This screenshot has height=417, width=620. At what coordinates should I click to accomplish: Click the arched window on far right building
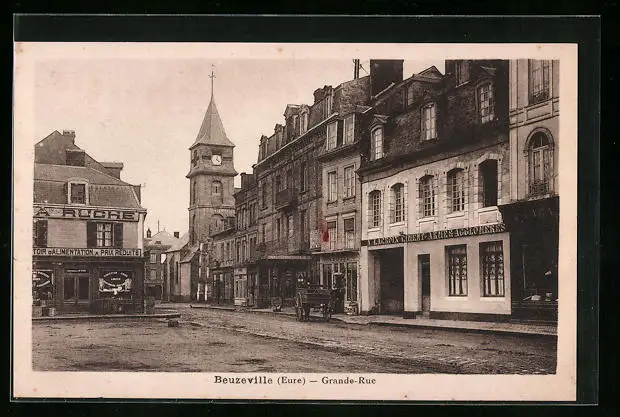click(539, 163)
